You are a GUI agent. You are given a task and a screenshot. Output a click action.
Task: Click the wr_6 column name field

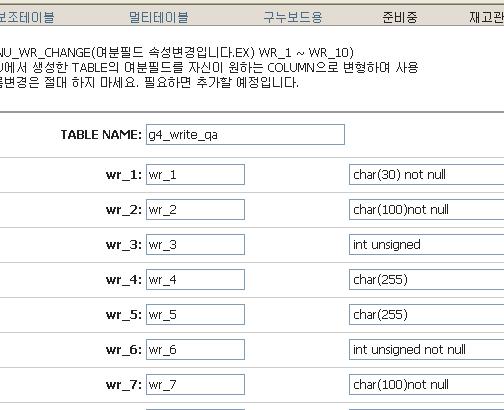click(195, 349)
